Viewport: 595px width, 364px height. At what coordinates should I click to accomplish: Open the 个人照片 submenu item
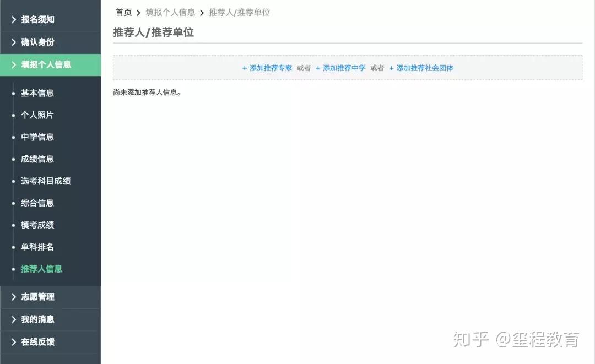[x=37, y=115]
